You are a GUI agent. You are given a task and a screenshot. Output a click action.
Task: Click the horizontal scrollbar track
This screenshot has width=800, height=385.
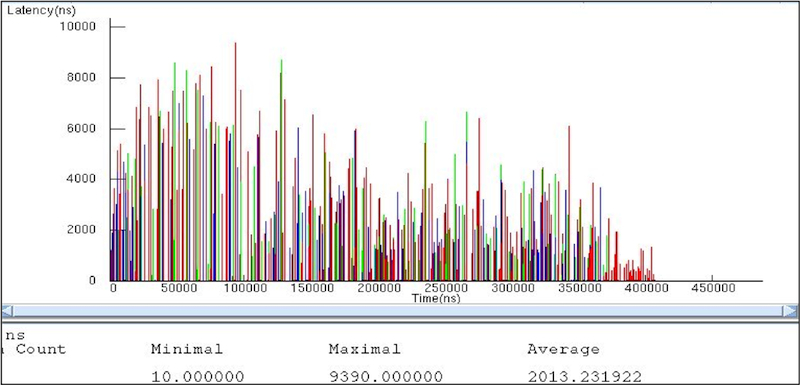tap(398, 311)
